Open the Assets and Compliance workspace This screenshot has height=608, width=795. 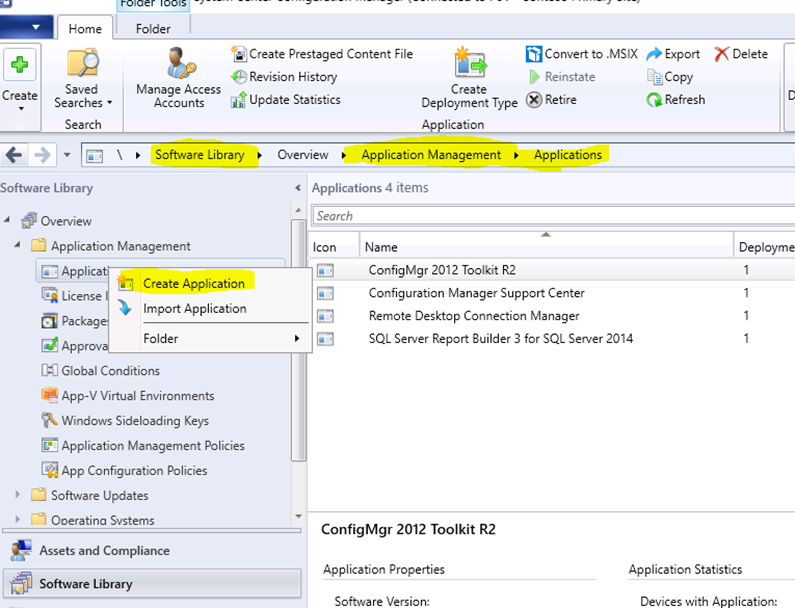(152, 551)
